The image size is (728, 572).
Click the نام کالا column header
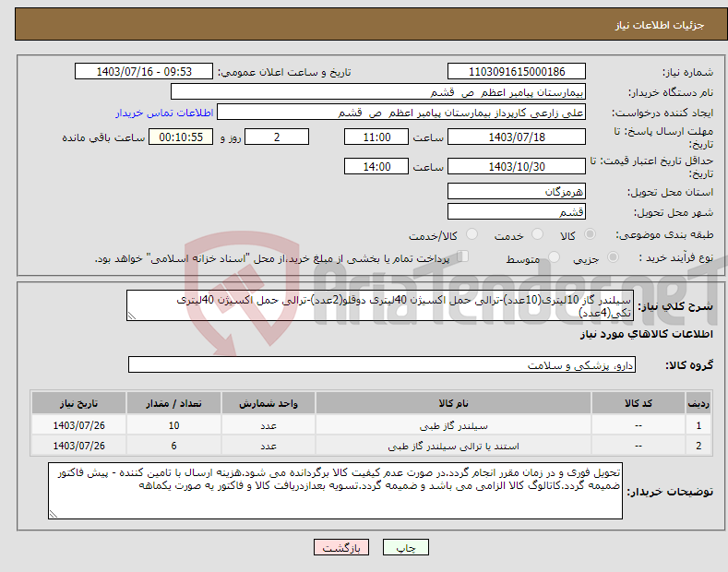pyautogui.click(x=453, y=403)
